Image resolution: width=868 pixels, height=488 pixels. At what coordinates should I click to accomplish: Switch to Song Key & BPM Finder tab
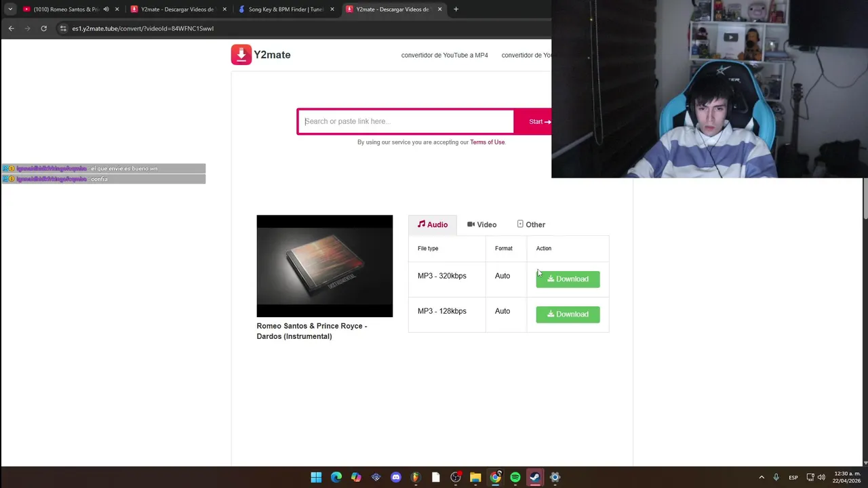point(286,9)
